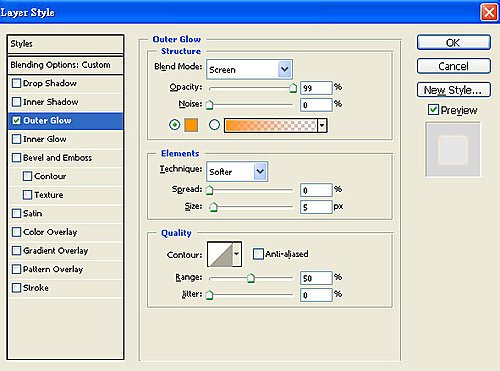The image size is (500, 371).
Task: Click the Size slider handle
Action: [x=213, y=207]
